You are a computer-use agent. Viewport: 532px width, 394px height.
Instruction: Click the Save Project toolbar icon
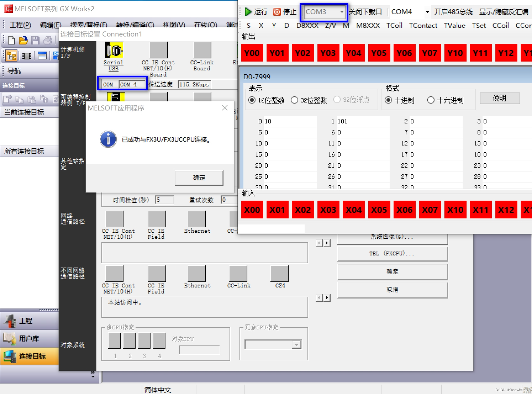35,40
